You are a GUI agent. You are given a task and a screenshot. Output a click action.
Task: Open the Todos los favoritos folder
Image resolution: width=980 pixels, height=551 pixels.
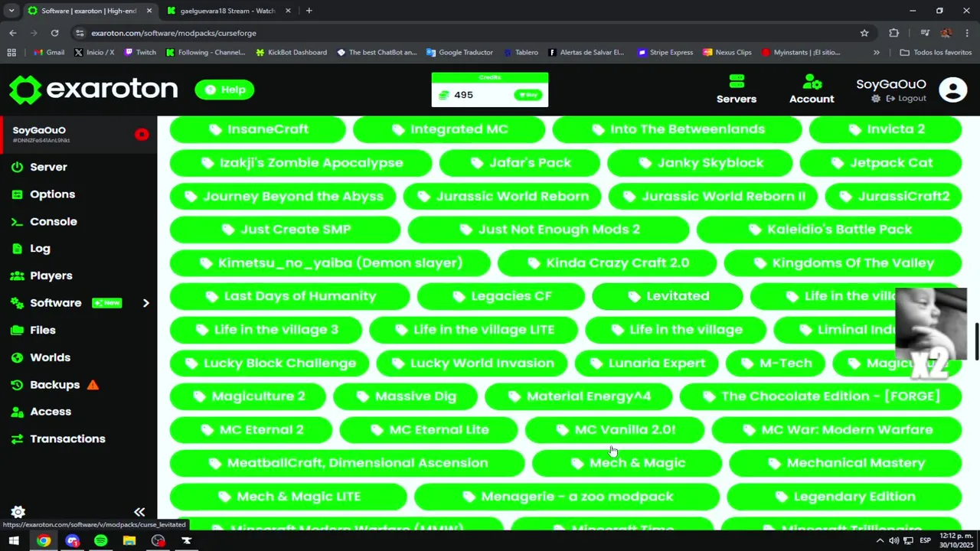coord(936,53)
